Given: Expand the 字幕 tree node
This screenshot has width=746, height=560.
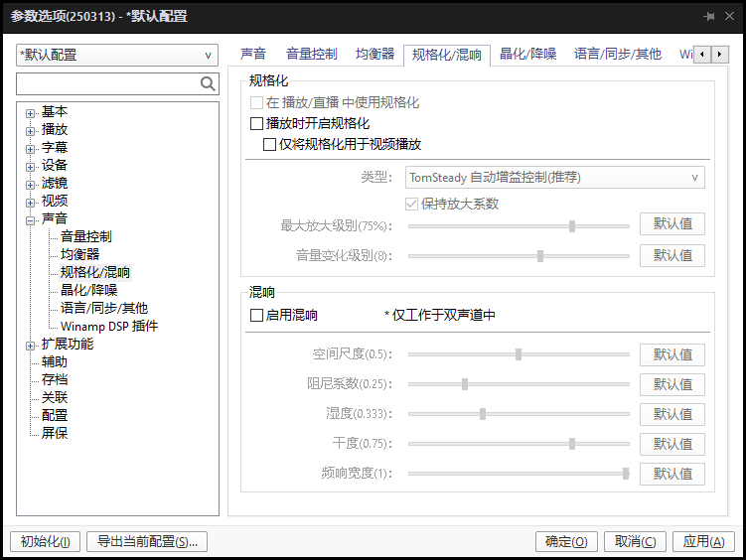Looking at the screenshot, I should coord(31,149).
